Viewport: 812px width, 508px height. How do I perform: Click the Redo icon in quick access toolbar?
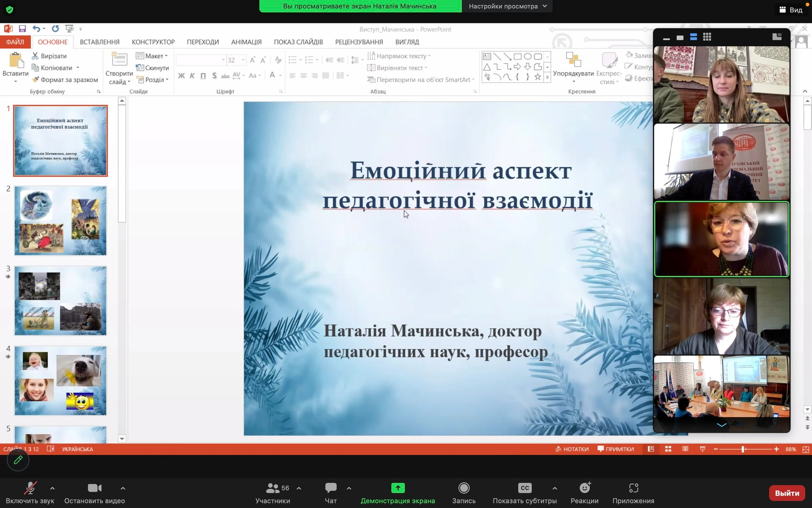coord(56,29)
